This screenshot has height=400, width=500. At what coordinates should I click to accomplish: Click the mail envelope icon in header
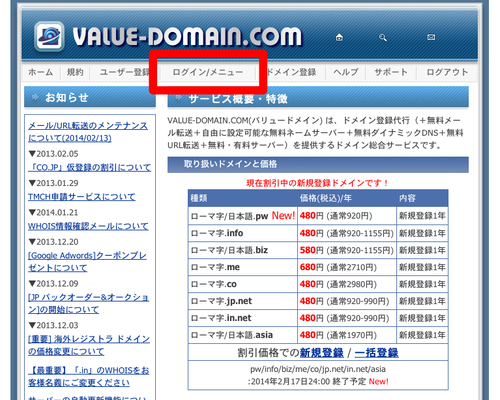tap(431, 37)
